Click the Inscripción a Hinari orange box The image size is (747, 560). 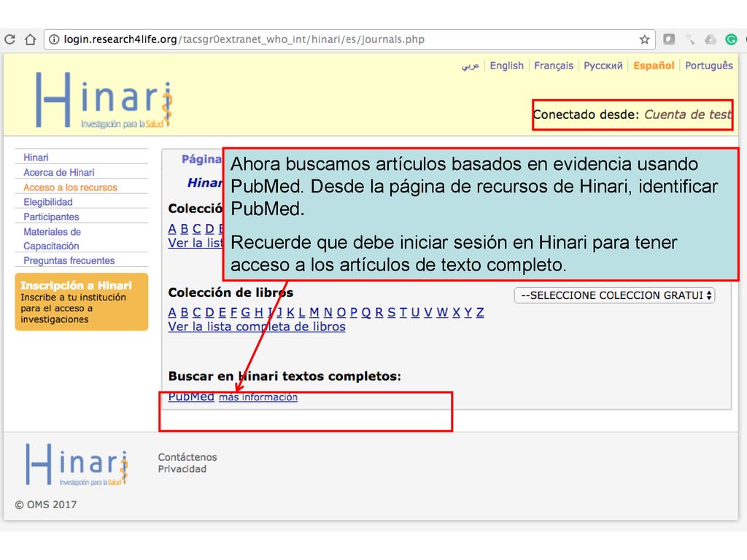pos(82,302)
